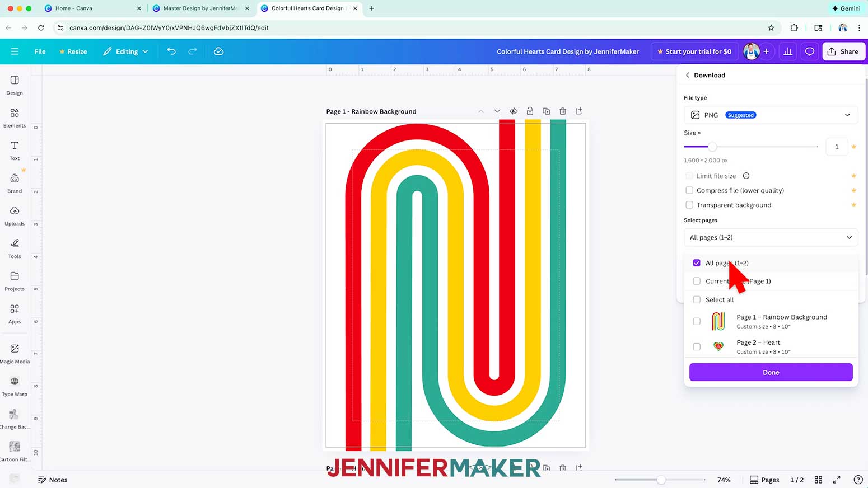Go back from Download panel

[688, 75]
